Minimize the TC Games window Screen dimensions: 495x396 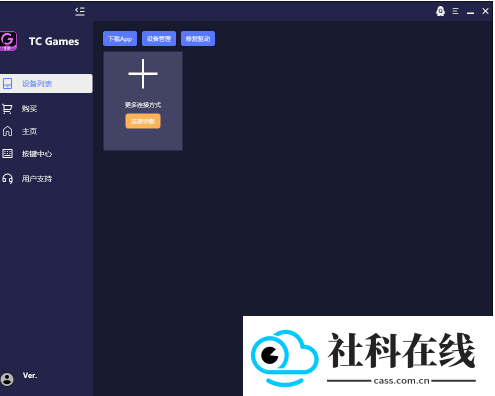tap(470, 12)
